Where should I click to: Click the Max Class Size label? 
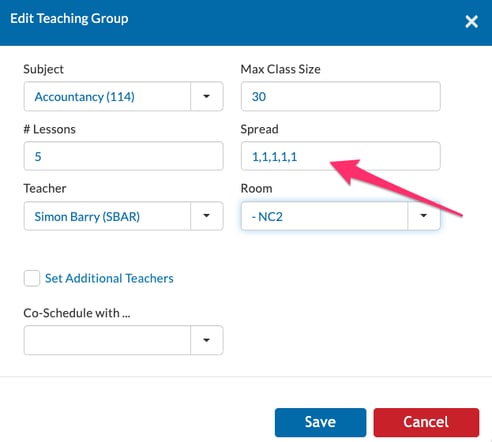280,69
